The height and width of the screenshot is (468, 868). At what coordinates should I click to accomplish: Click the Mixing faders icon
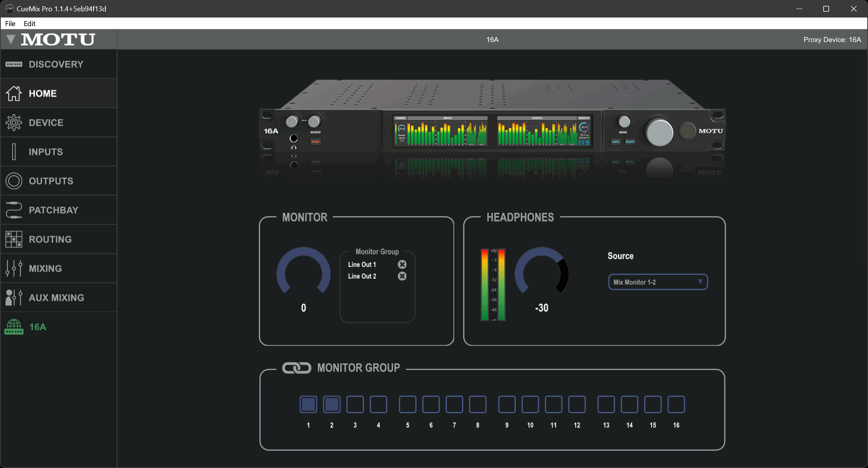[14, 268]
